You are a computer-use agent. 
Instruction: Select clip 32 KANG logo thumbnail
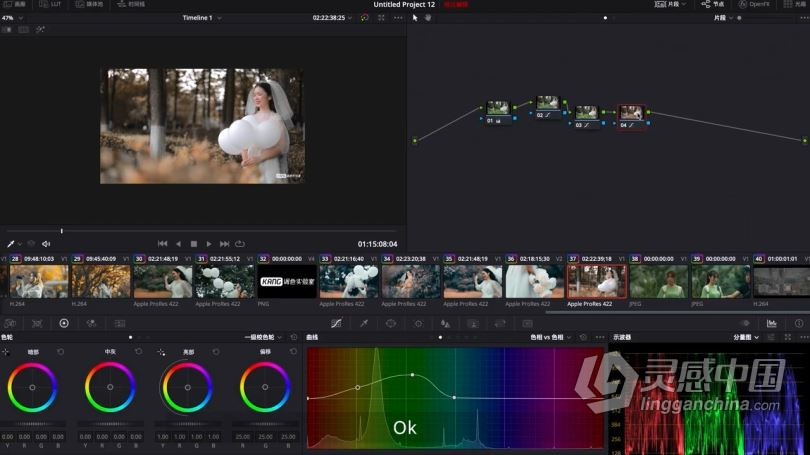(x=287, y=281)
